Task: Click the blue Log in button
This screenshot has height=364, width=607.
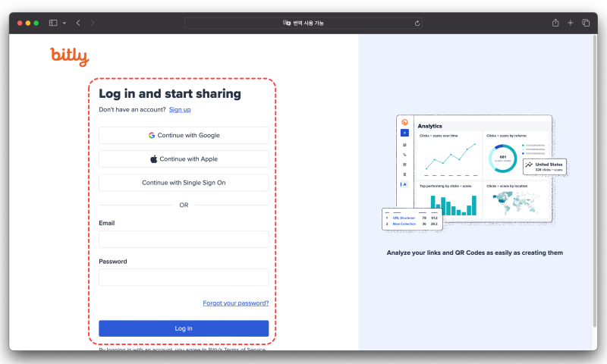Action: pos(184,328)
